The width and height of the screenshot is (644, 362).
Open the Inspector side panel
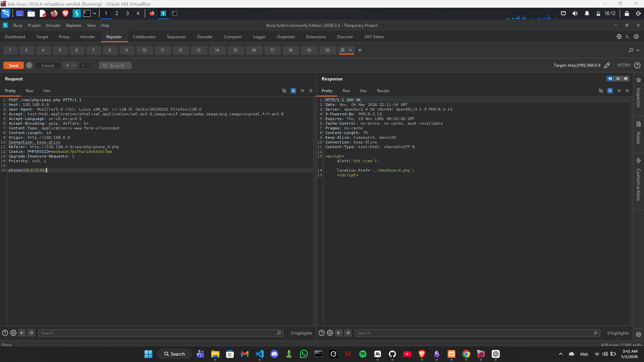click(x=638, y=93)
